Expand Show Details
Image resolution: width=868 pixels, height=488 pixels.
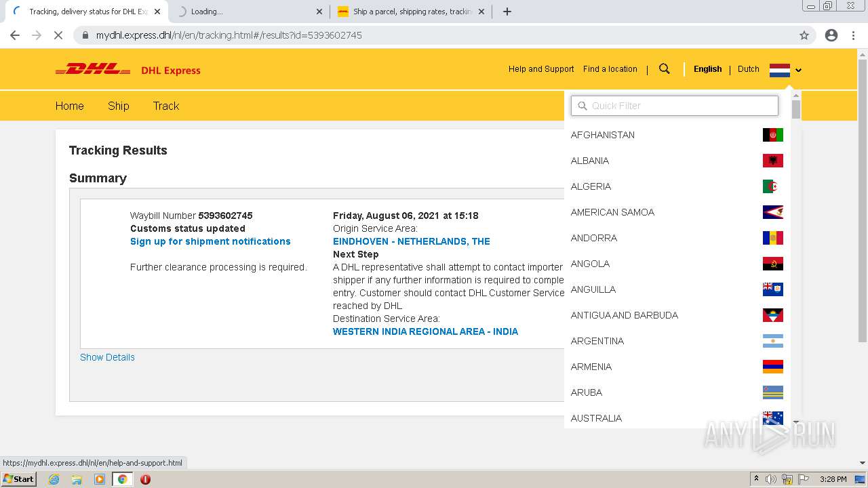(x=107, y=357)
